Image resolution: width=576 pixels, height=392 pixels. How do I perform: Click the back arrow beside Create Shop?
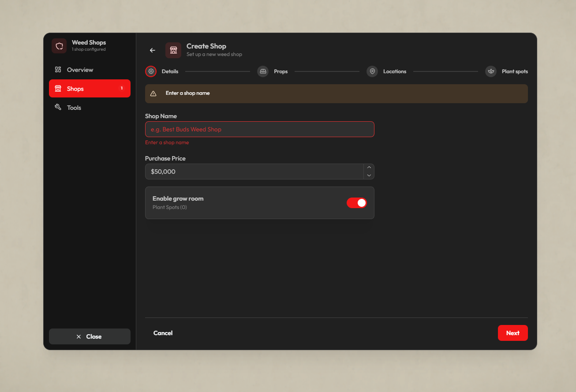(x=153, y=50)
